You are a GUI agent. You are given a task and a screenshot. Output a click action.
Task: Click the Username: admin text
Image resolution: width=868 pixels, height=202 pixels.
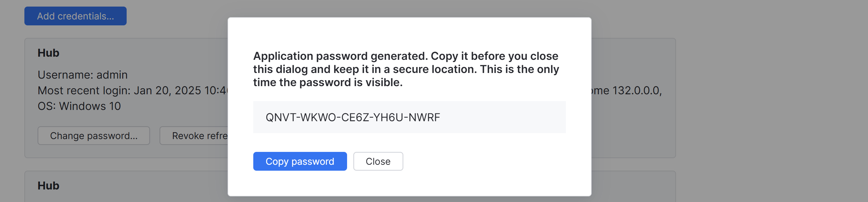(x=83, y=75)
